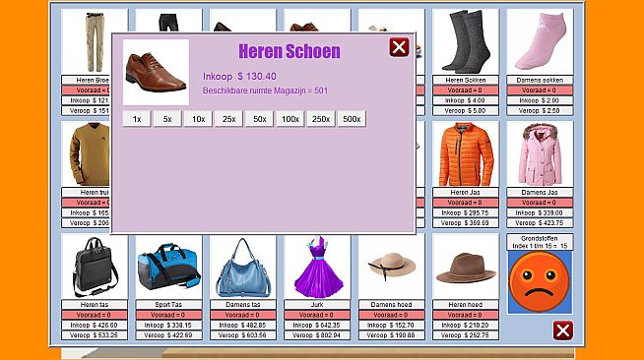Select the blue Damens tas handbag image

pos(243,267)
